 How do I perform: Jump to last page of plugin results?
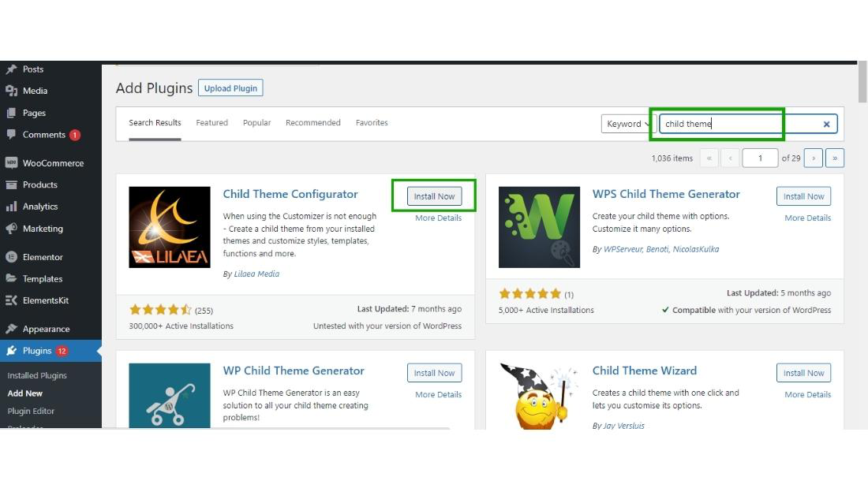click(835, 158)
